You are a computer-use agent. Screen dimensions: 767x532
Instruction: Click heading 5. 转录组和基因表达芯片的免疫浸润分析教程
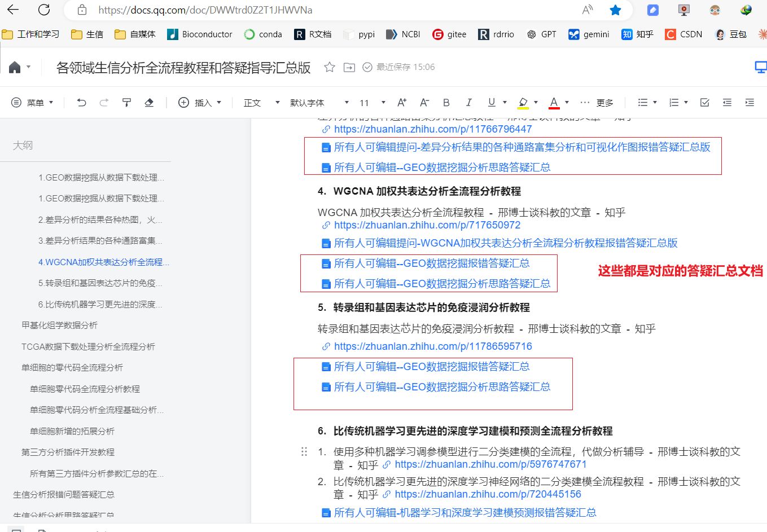click(424, 307)
